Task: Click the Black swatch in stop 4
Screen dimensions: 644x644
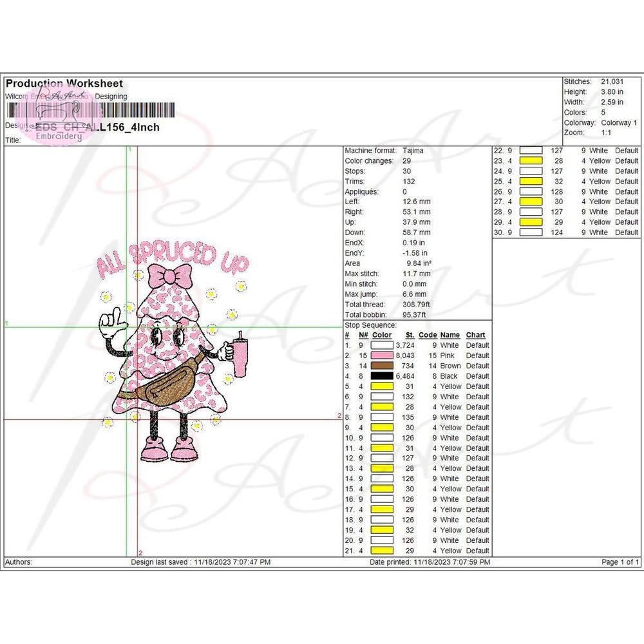Action: [383, 376]
